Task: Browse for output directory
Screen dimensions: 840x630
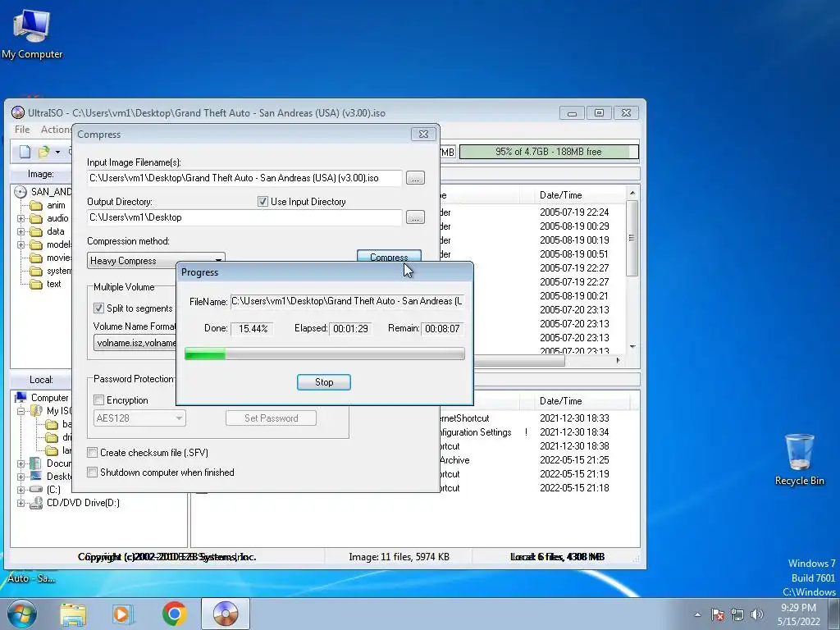Action: pos(415,217)
